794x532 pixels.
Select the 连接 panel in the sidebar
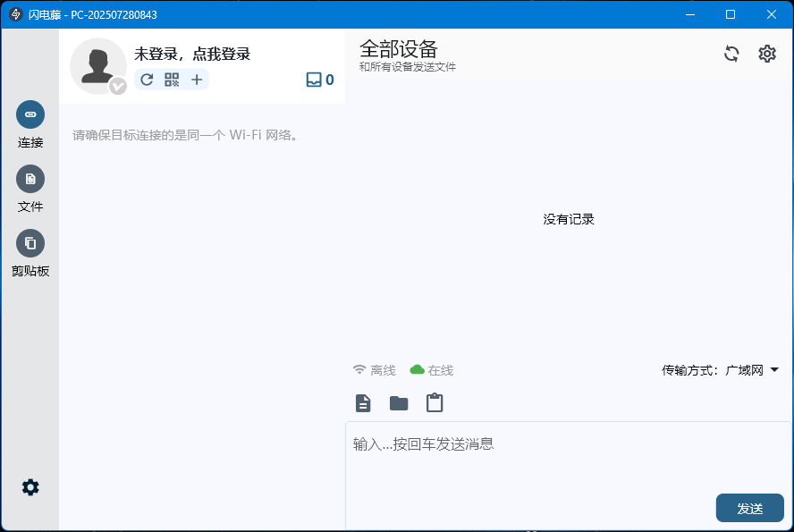click(x=30, y=114)
